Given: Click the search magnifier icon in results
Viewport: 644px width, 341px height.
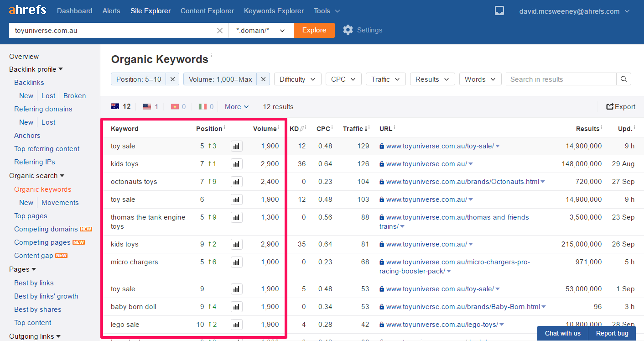Looking at the screenshot, I should click(x=623, y=79).
